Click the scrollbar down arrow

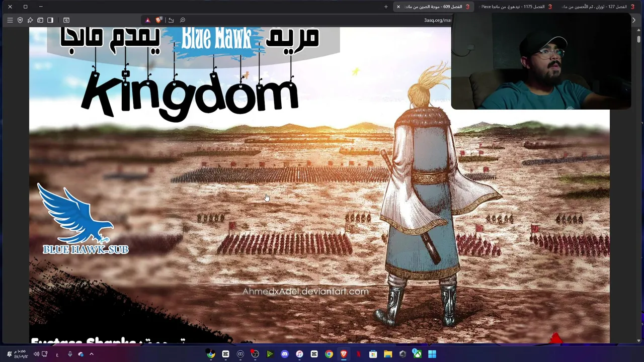coord(639,341)
